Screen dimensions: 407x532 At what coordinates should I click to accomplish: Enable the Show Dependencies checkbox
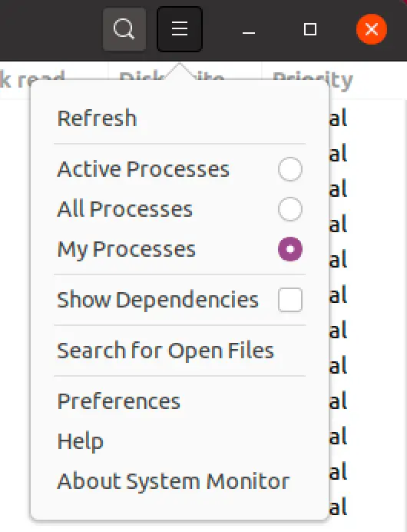coord(290,300)
